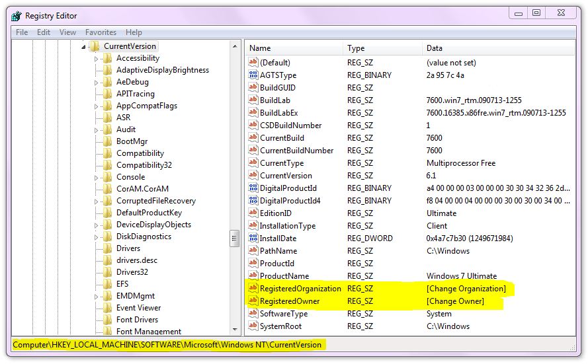Image resolution: width=588 pixels, height=364 pixels.
Task: Click the CorAM.CorAM folder icon
Action: pyautogui.click(x=108, y=189)
